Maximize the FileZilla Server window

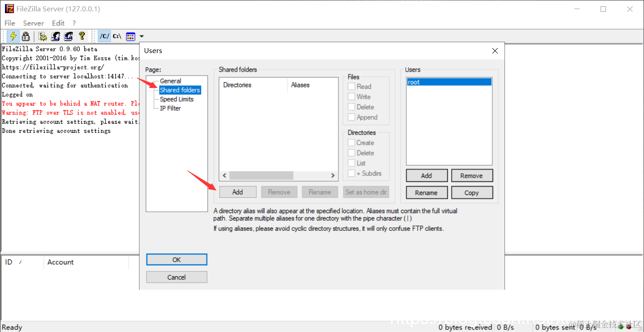603,9
